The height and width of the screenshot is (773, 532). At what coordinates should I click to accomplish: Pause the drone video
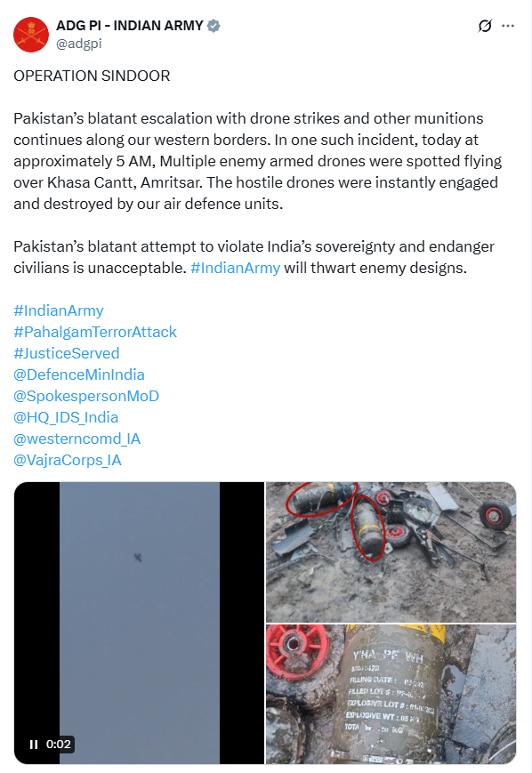tap(34, 744)
